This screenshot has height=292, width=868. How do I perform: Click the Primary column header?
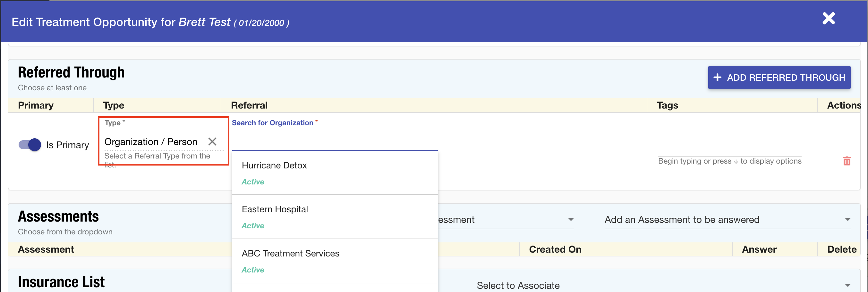(x=36, y=105)
